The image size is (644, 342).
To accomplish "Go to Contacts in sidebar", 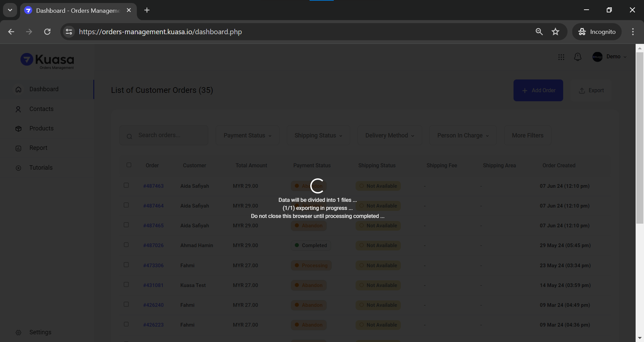I will coord(41,109).
